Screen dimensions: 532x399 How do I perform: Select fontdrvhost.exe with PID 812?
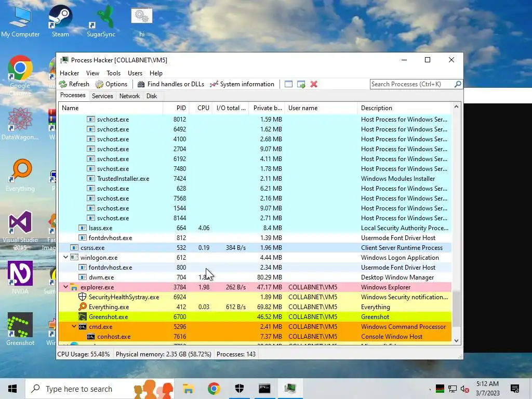point(255,238)
